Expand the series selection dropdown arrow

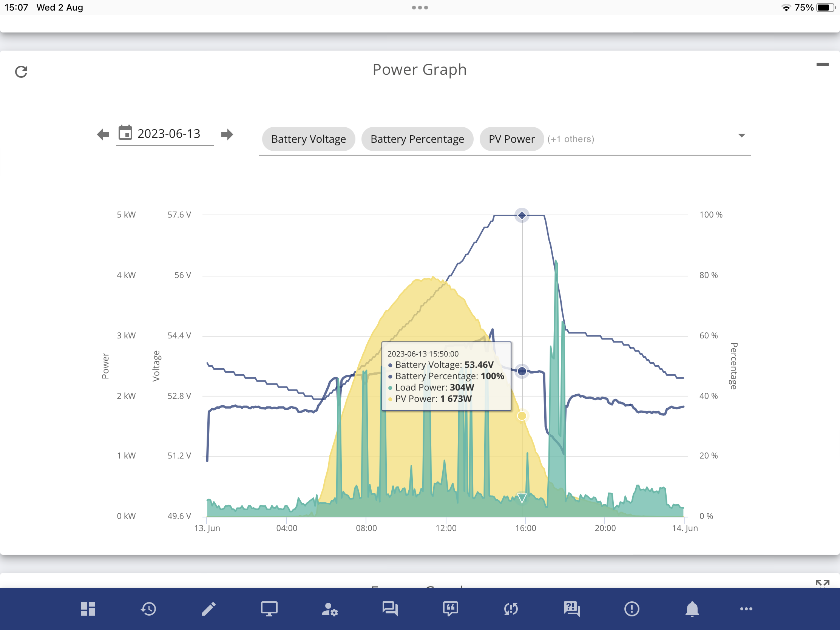[x=741, y=136]
